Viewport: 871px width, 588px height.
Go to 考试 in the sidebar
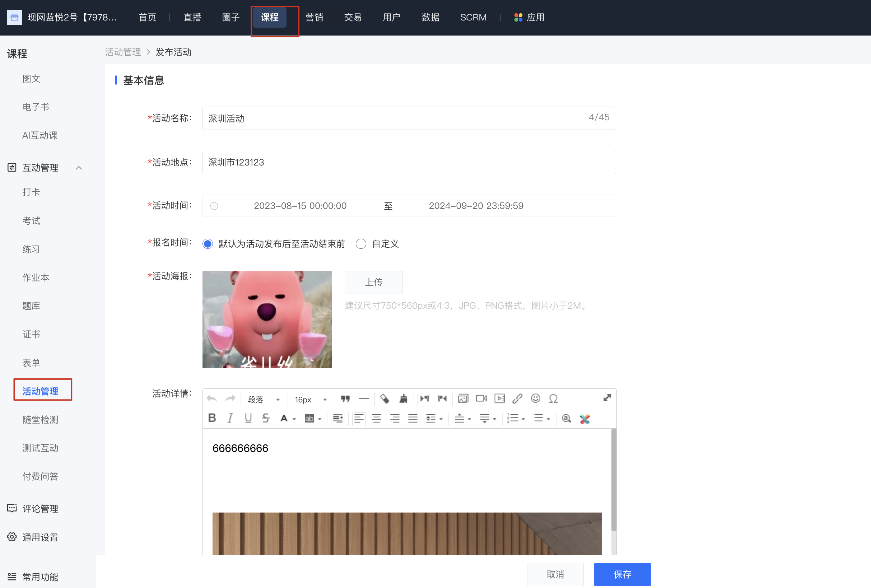tap(31, 220)
